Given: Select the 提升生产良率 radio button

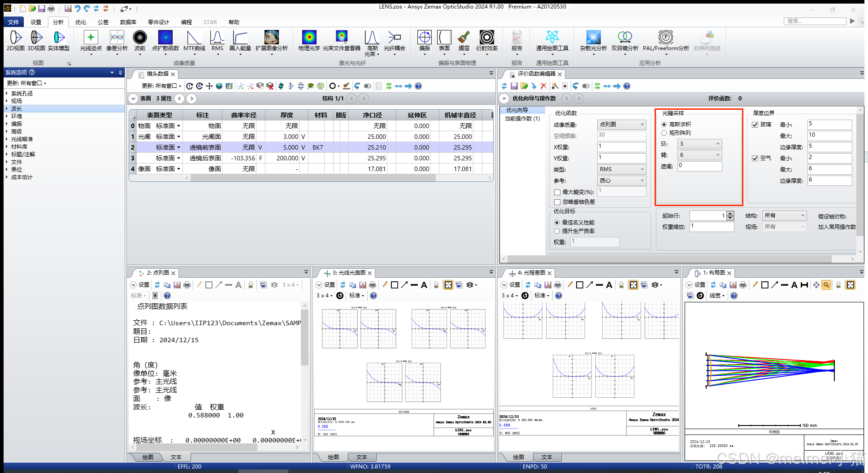Looking at the screenshot, I should click(x=557, y=231).
